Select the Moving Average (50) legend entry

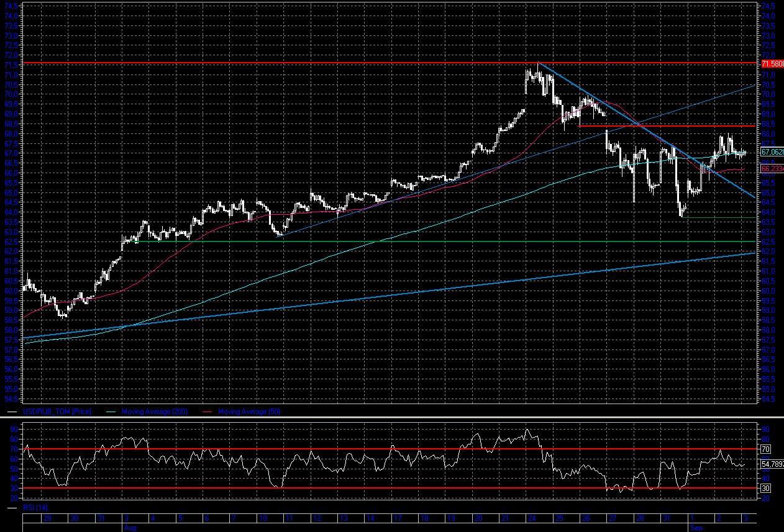(x=248, y=412)
